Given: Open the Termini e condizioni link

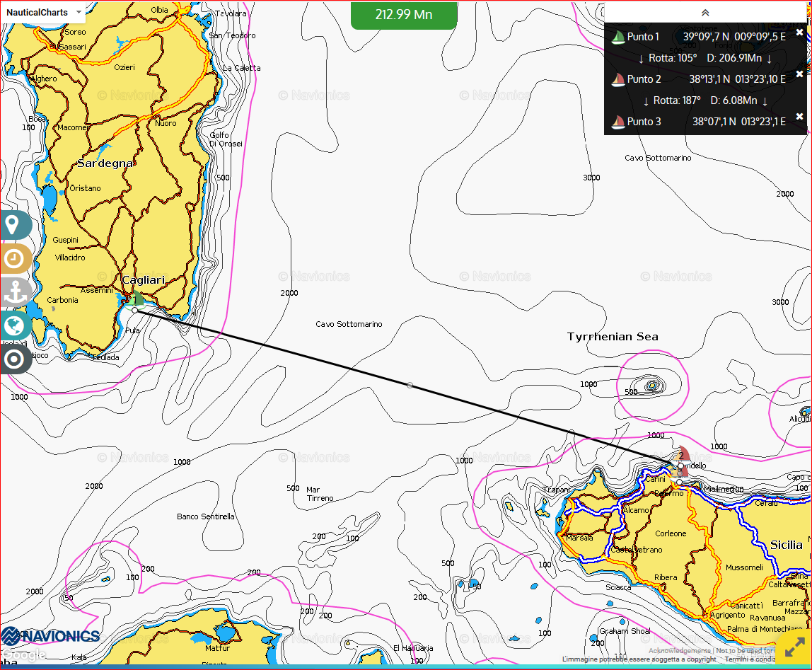Looking at the screenshot, I should click(750, 659).
